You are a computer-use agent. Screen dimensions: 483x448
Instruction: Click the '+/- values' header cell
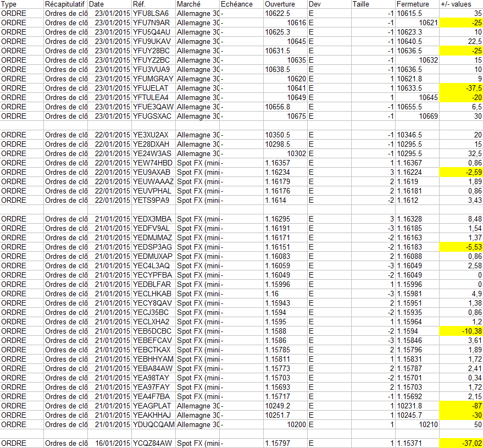[461, 4]
